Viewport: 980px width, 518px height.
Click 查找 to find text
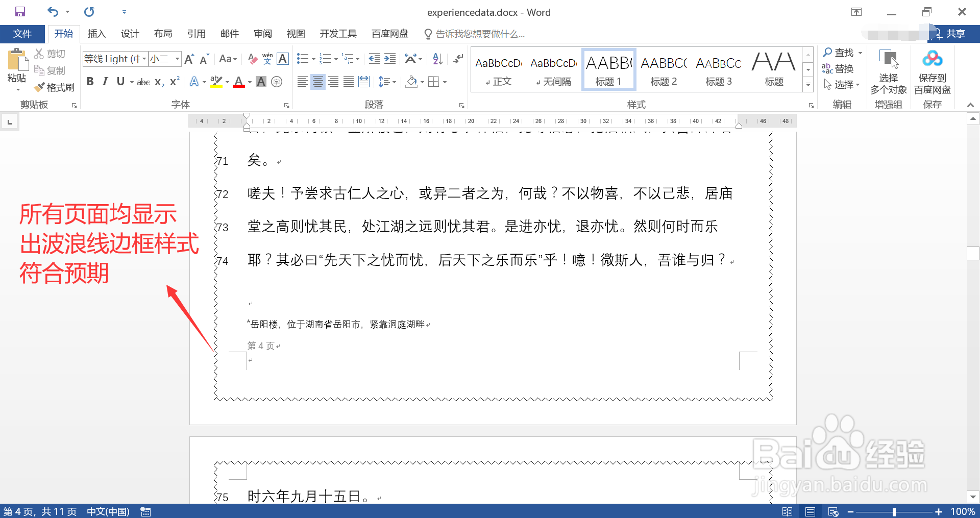[838, 53]
